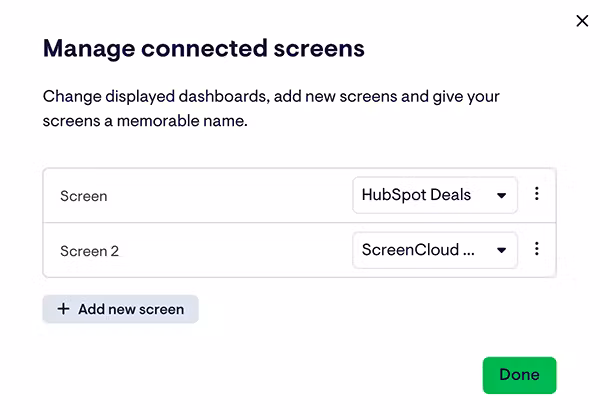Viewport: 600px width, 420px height.
Task: Click the Screen 2 name label
Action: (x=89, y=250)
